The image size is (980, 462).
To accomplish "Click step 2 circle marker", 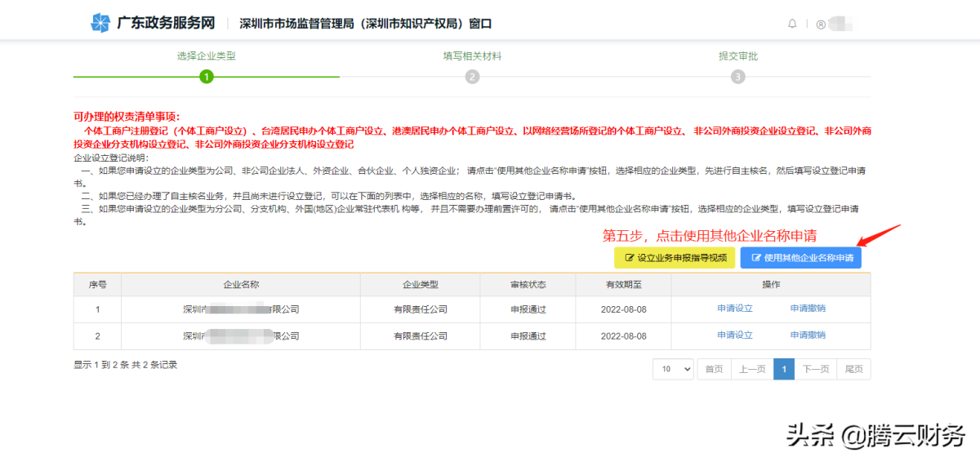I will (x=472, y=77).
